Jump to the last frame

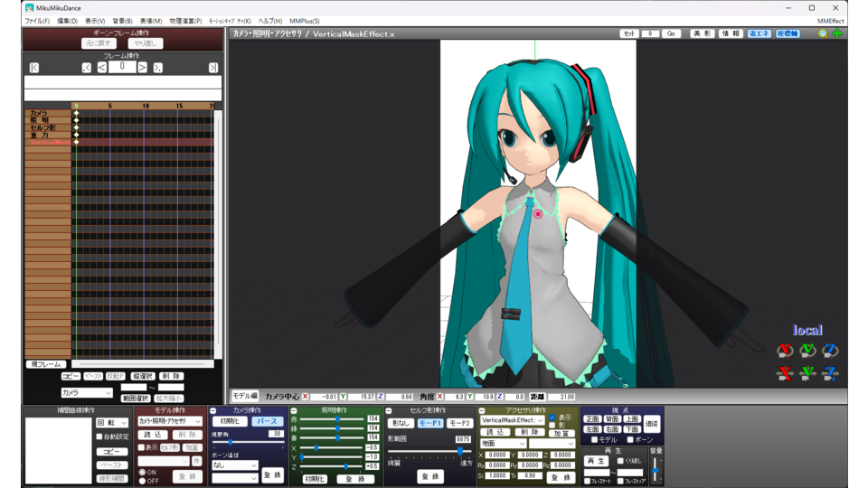coord(213,68)
